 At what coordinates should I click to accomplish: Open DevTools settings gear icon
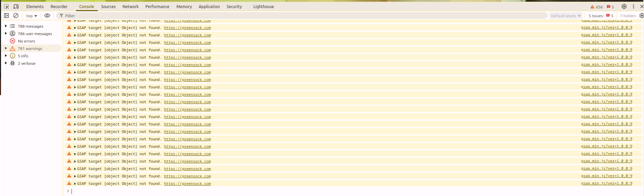point(624,6)
